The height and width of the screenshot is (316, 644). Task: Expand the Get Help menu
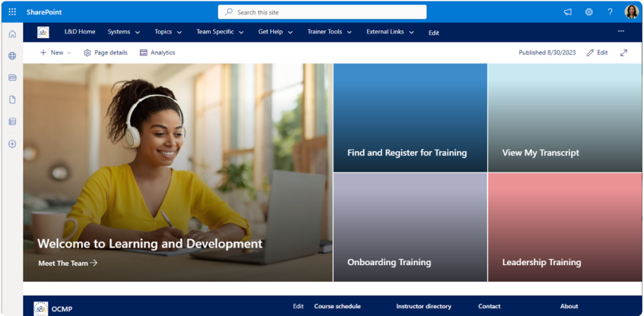275,32
